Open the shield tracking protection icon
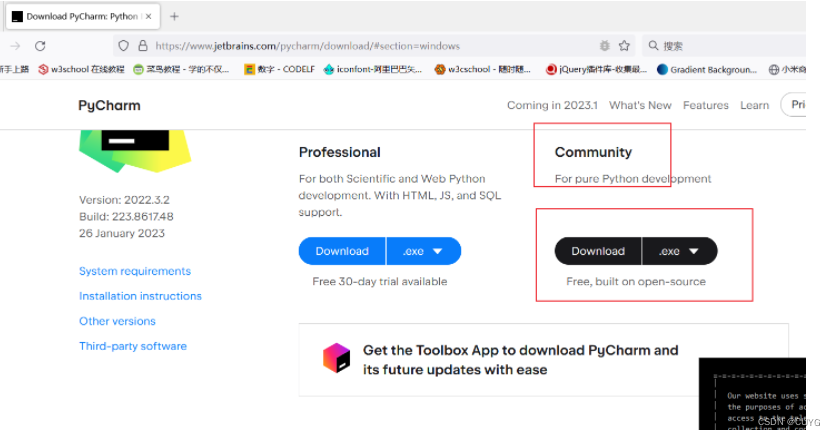The image size is (835, 436). pos(124,46)
